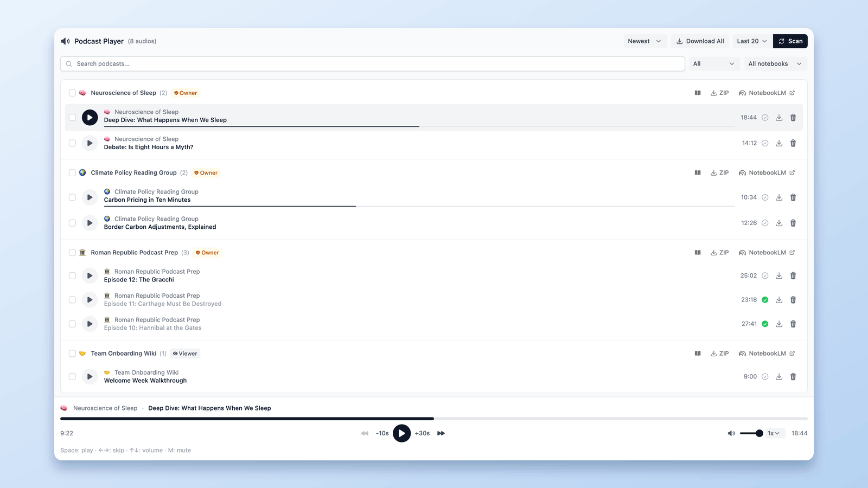This screenshot has height=488, width=868.
Task: Open the Last 20 dropdown
Action: coord(752,41)
